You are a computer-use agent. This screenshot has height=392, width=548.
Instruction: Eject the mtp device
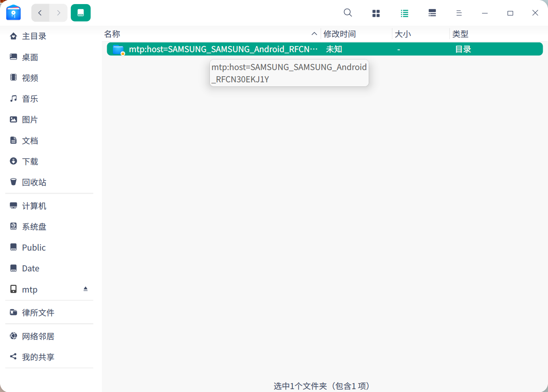point(86,289)
